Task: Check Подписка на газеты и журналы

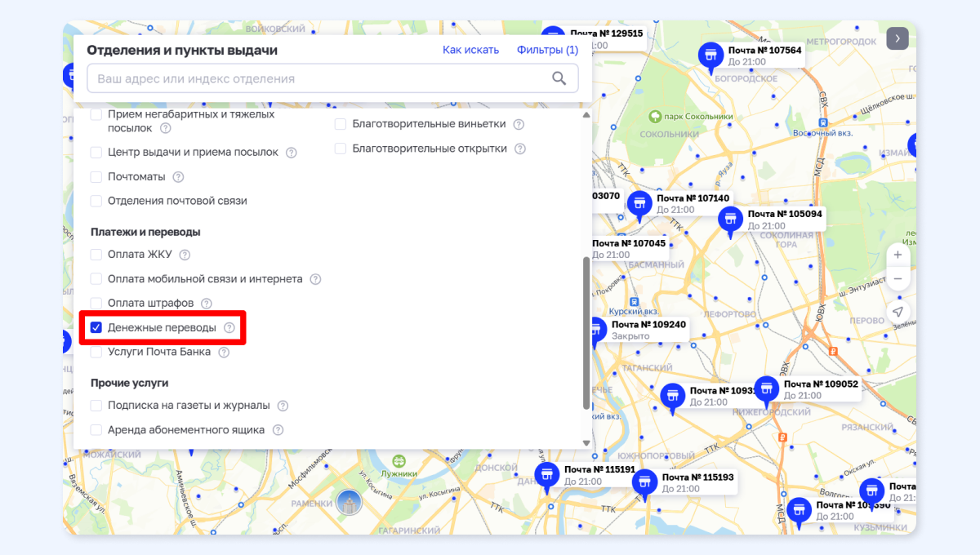Action: pyautogui.click(x=96, y=406)
